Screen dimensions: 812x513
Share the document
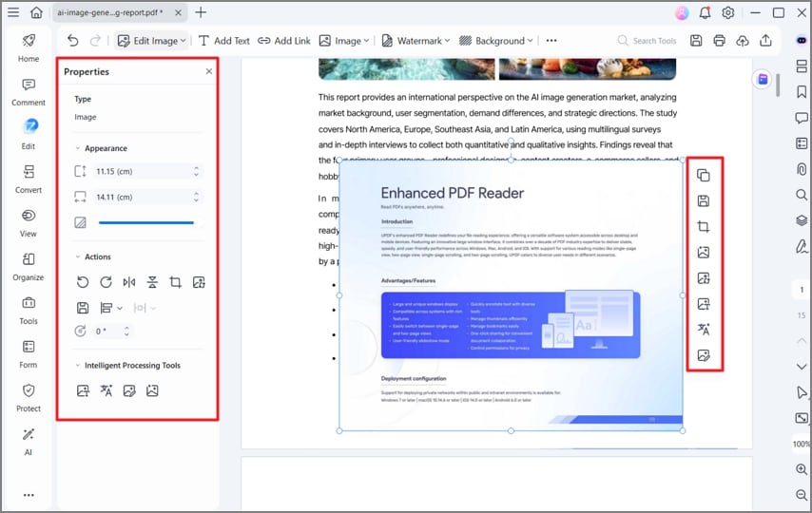pyautogui.click(x=766, y=41)
